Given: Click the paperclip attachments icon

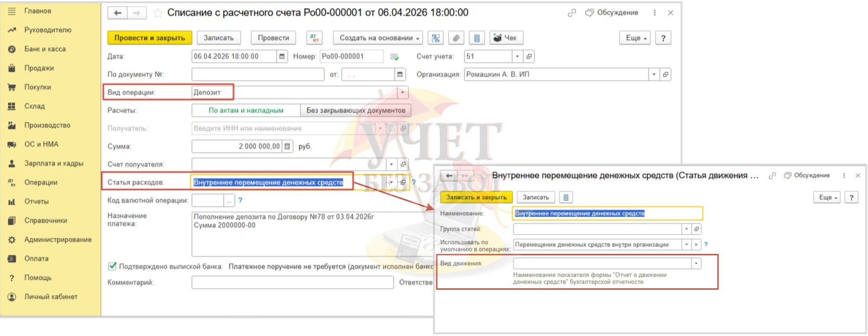Looking at the screenshot, I should point(456,38).
